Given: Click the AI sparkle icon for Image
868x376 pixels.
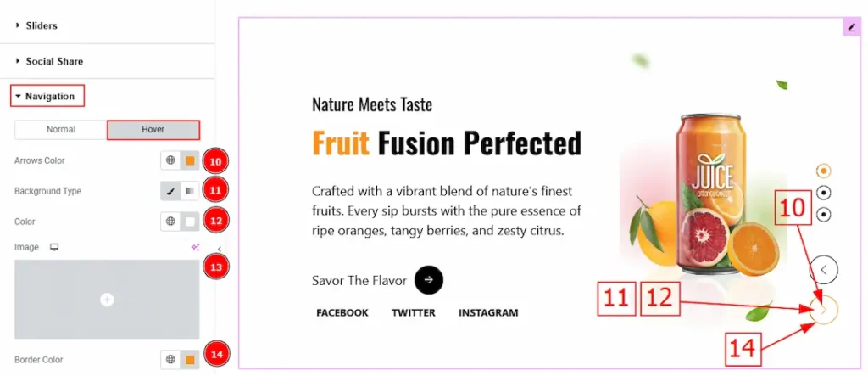Looking at the screenshot, I should 196,247.
